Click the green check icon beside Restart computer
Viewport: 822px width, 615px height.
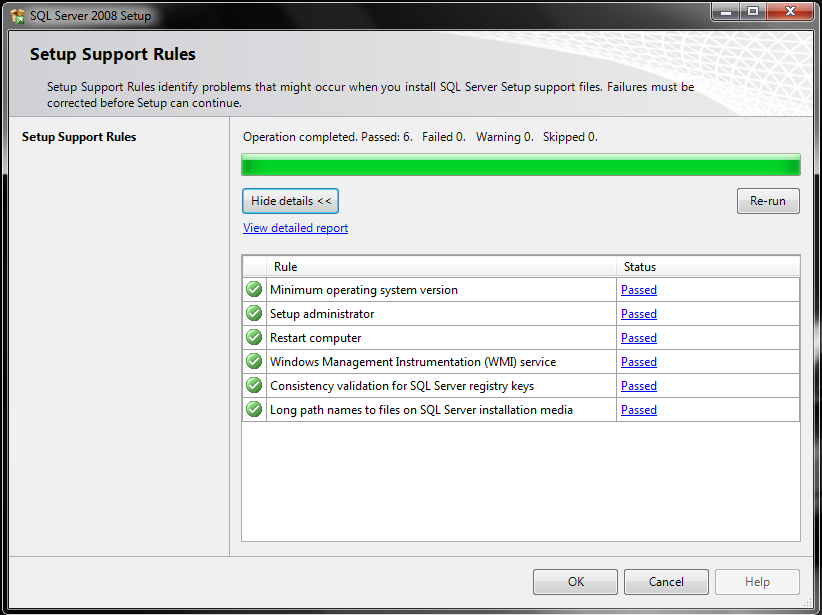(253, 337)
